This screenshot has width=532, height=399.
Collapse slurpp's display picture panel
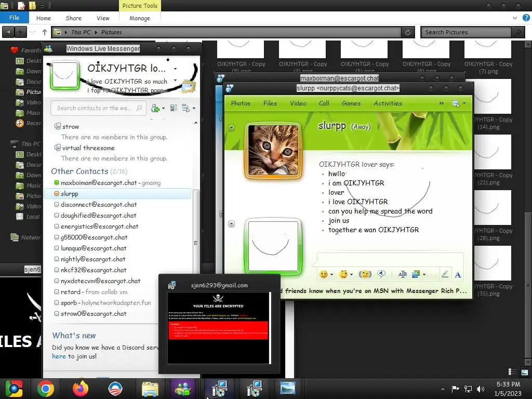[x=231, y=128]
